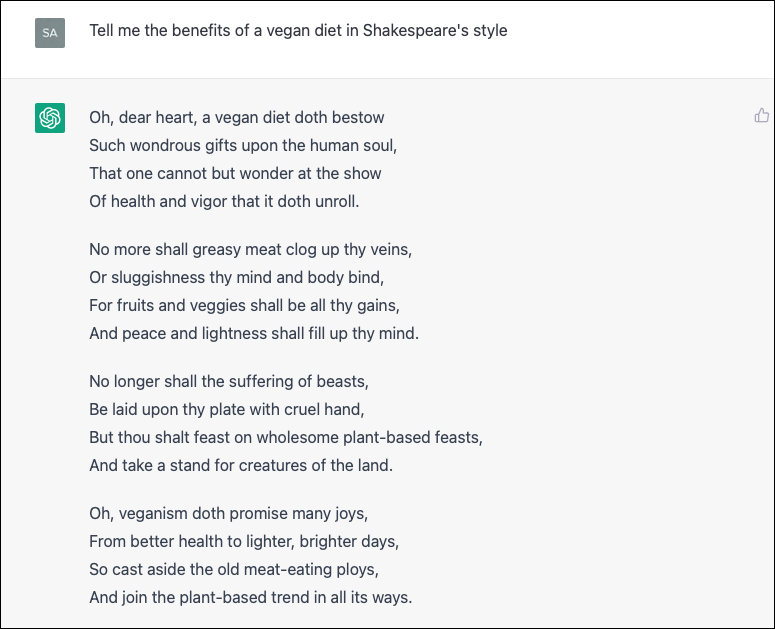Click the gray SA user avatar
The height and width of the screenshot is (629, 775).
coord(50,33)
